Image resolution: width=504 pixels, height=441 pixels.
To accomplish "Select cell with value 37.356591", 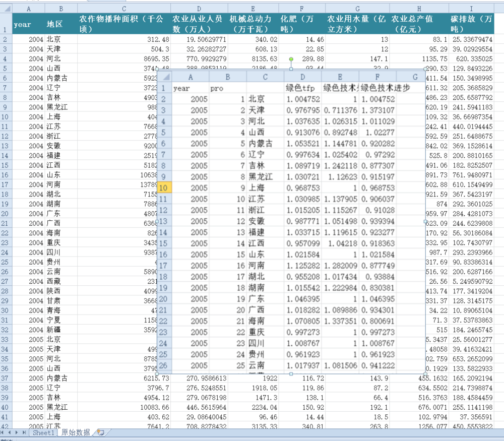I will click(471, 417).
